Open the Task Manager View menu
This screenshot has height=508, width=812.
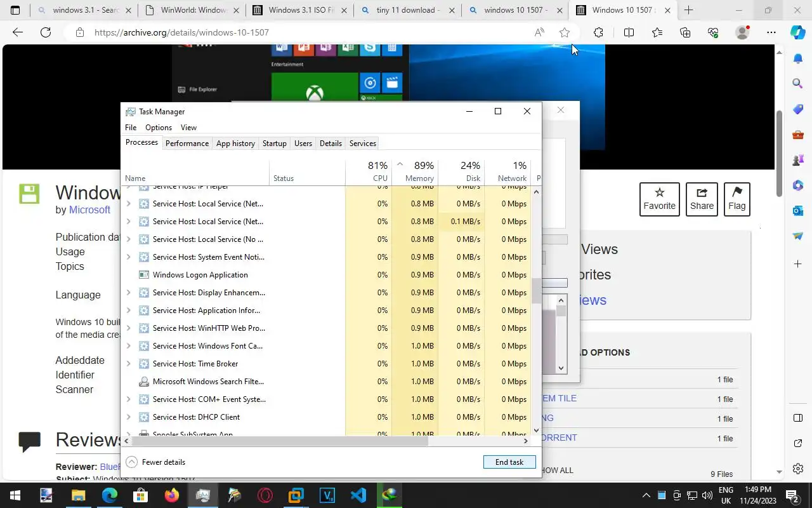pos(188,128)
